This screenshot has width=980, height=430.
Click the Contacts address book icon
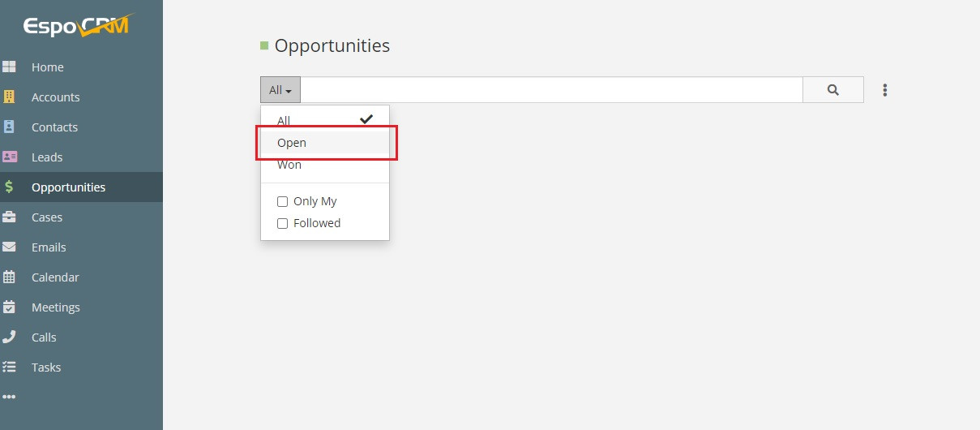(9, 127)
